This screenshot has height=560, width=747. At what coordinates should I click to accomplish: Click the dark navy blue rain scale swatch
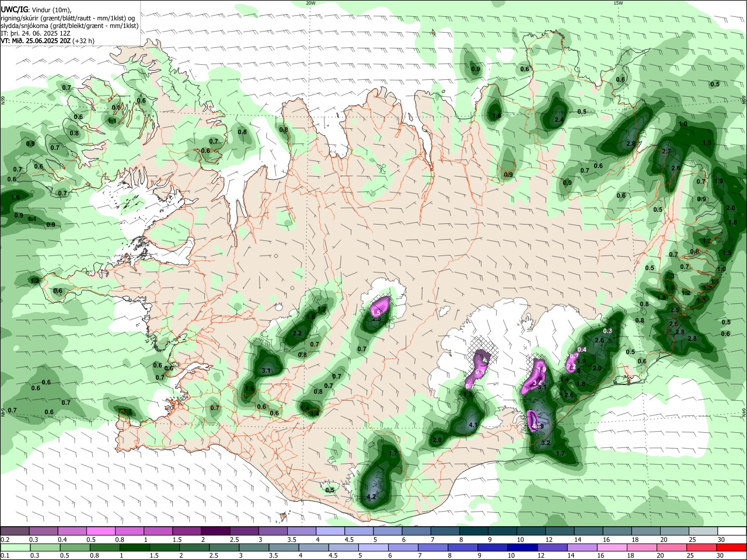coord(522,547)
